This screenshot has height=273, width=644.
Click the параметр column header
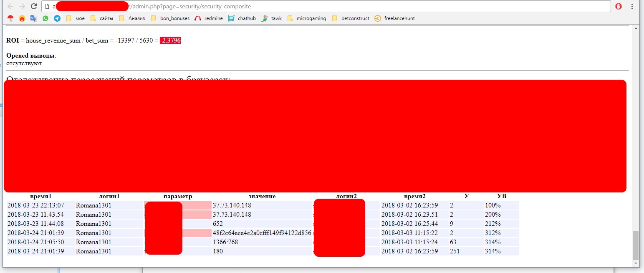(x=178, y=196)
